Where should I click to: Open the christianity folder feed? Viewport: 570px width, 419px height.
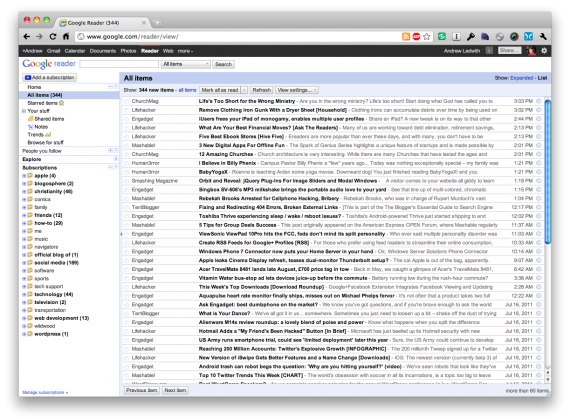coord(53,191)
